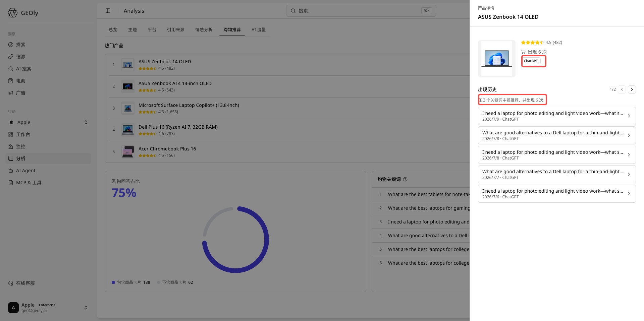Open the 探索 sidebar link
This screenshot has height=321, width=644.
48,45
